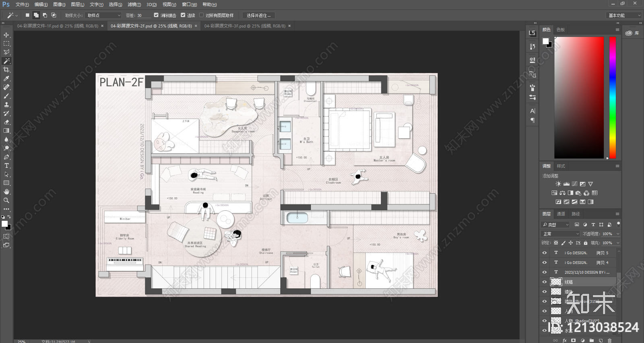The width and height of the screenshot is (644, 343).
Task: Expand the 不透明度 opacity slider arrow
Action: (618, 234)
